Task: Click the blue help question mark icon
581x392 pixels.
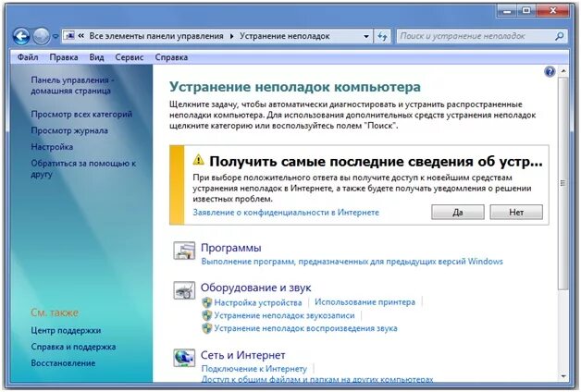Action: pyautogui.click(x=550, y=71)
